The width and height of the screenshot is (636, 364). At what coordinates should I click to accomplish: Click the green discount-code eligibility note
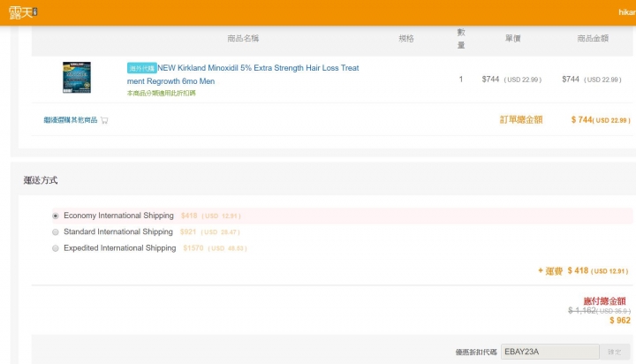[x=161, y=94]
